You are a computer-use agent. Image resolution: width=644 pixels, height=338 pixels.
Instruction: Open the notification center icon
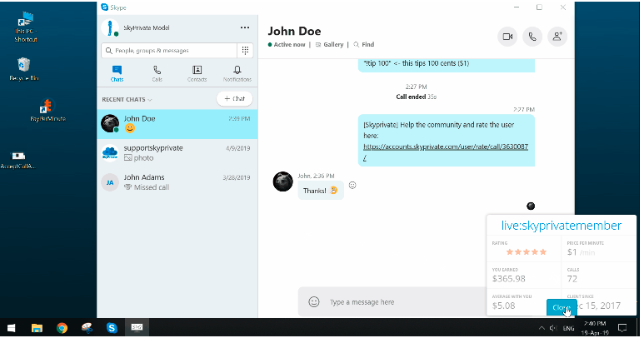pos(622,328)
